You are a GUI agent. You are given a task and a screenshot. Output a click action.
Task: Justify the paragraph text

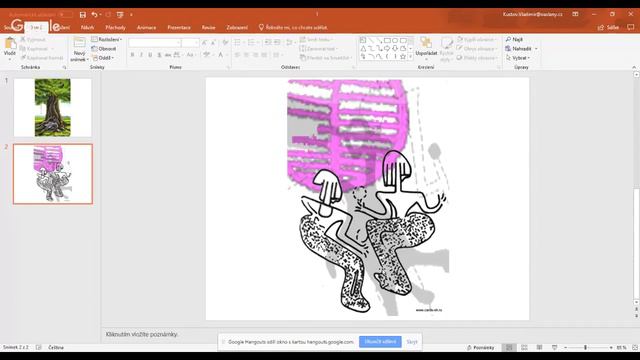tap(264, 55)
